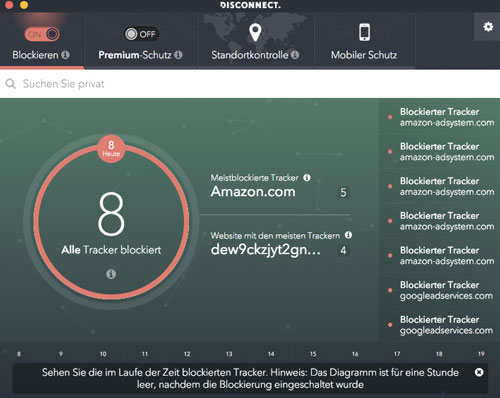Open the Standortkontrolle tab label
This screenshot has height=398, width=500.
pyautogui.click(x=250, y=55)
